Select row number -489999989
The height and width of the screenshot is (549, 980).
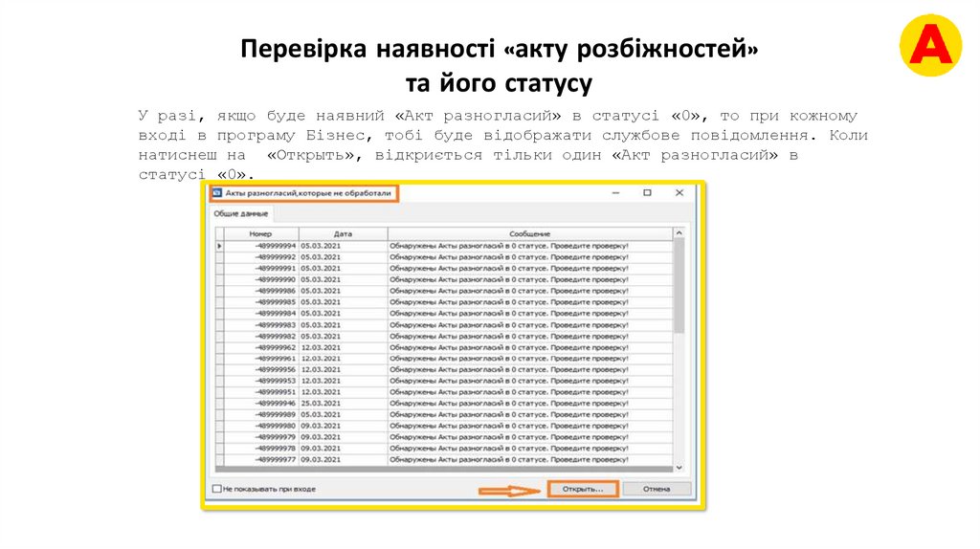pos(444,415)
